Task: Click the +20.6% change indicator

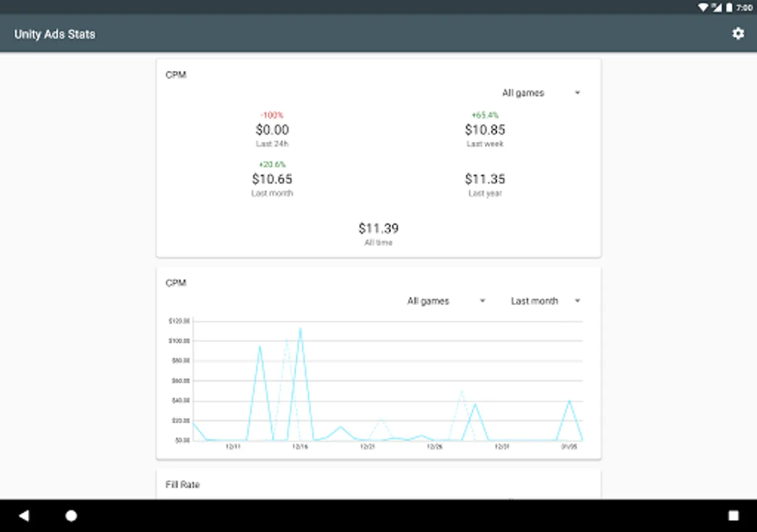Action: (272, 164)
